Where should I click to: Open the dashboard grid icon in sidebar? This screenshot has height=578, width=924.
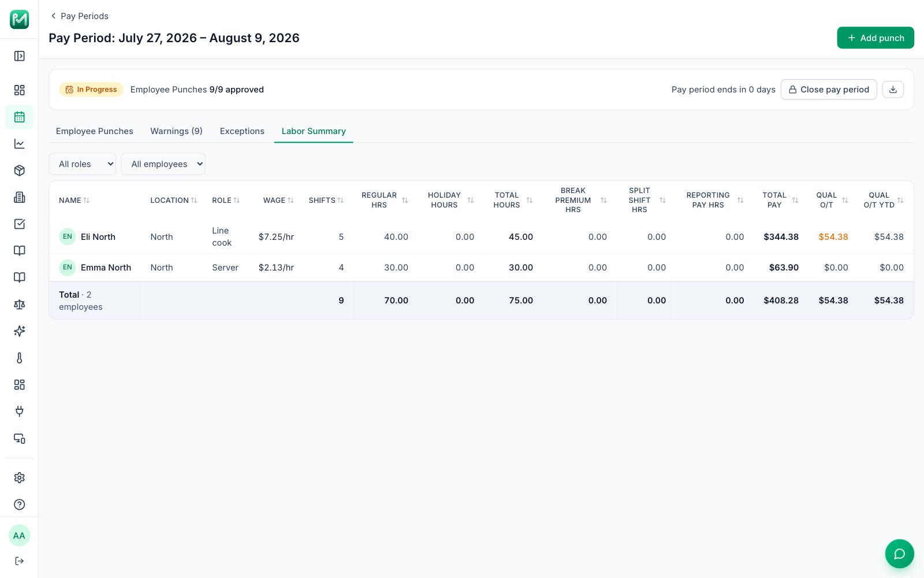pos(19,90)
